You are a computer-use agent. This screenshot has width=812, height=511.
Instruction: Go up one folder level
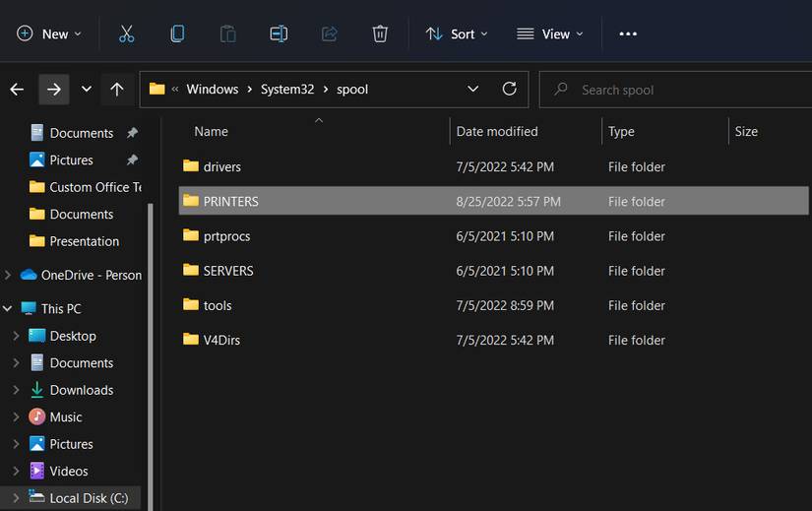[x=116, y=90]
